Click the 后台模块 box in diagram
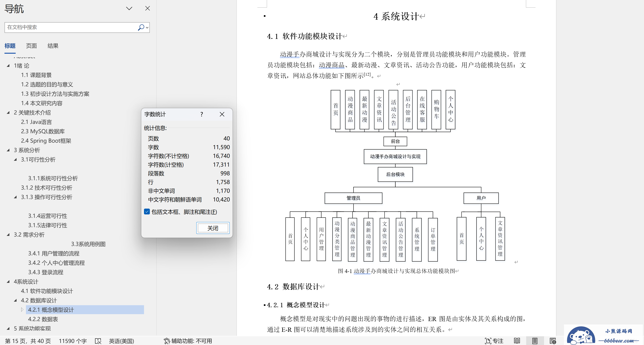Screen dimensions: 644x345 pos(395,174)
